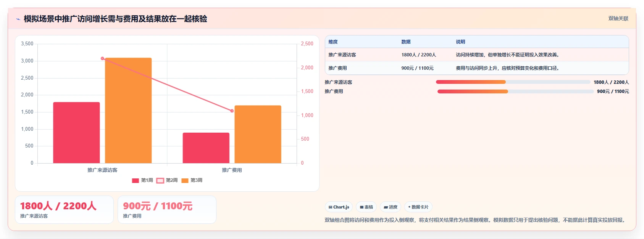Click the title icon before the heading
Screen dimensions: 644x239
18,19
